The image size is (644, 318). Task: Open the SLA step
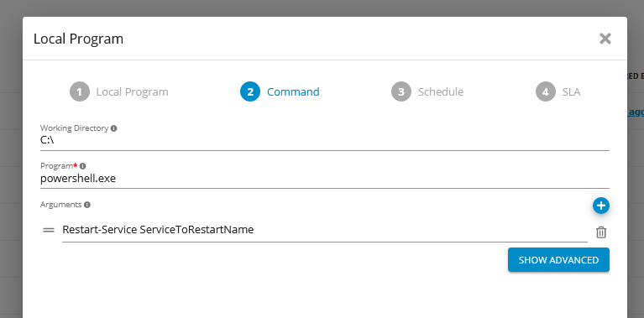coord(571,92)
